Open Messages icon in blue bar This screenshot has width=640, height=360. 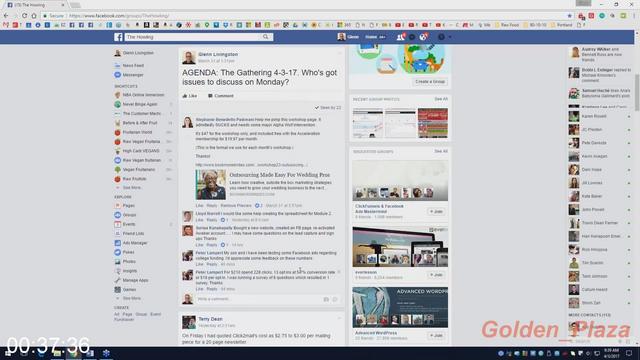412,37
